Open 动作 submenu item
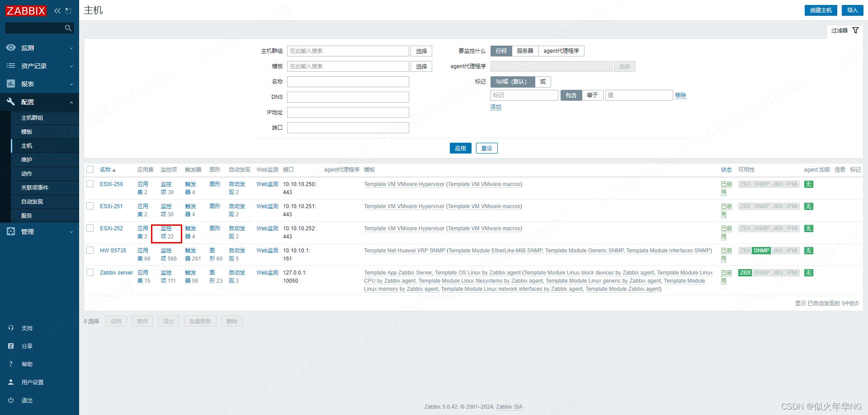The image size is (868, 415). point(45,174)
